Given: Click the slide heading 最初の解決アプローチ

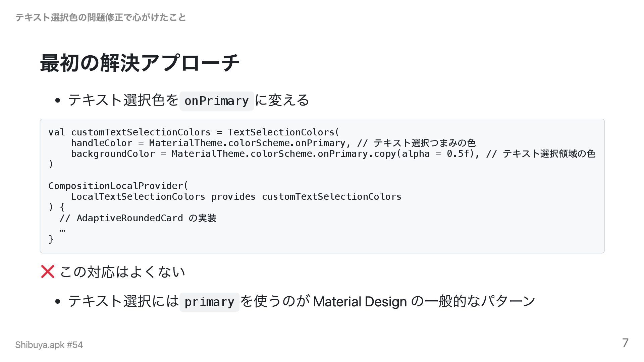Looking at the screenshot, I should (140, 63).
